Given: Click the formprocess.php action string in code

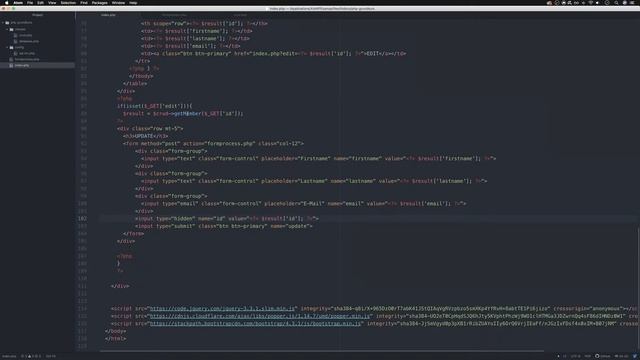Looking at the screenshot, I should click(231, 144).
